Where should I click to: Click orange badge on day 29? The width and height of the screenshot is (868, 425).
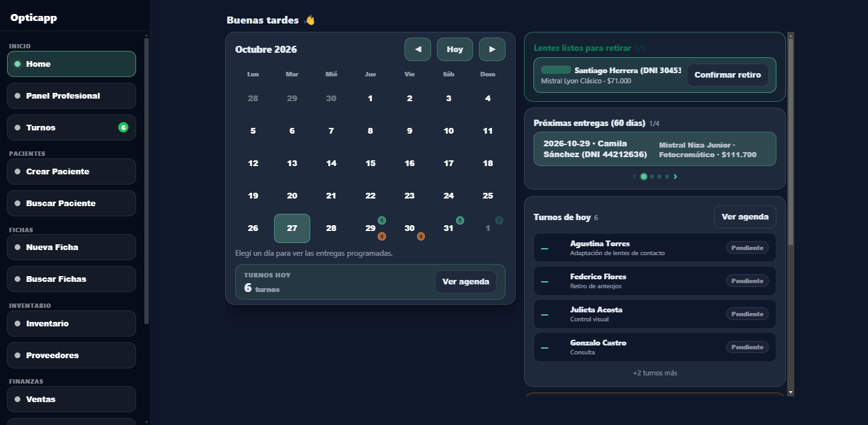[382, 237]
